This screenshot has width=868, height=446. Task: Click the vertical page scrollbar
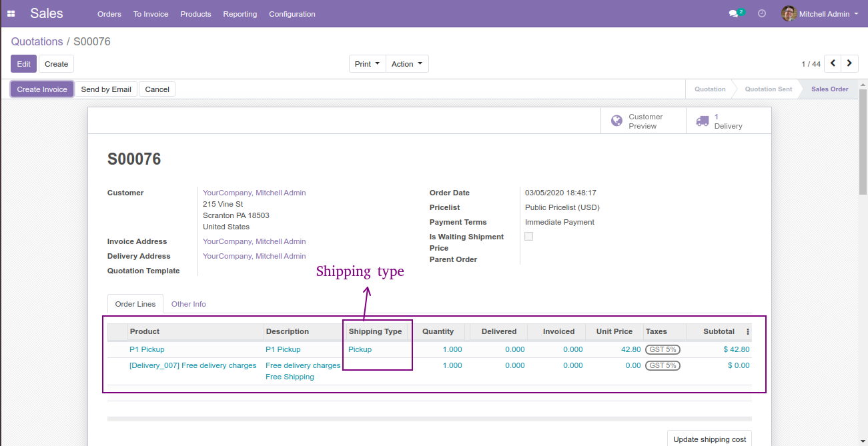[x=863, y=141]
